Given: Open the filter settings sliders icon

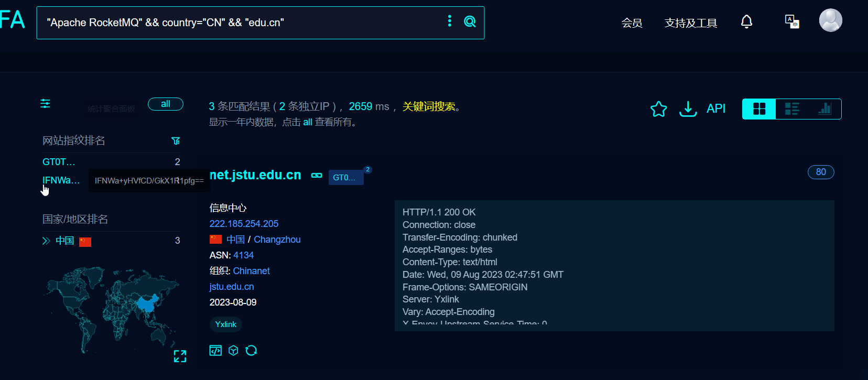Looking at the screenshot, I should point(46,104).
